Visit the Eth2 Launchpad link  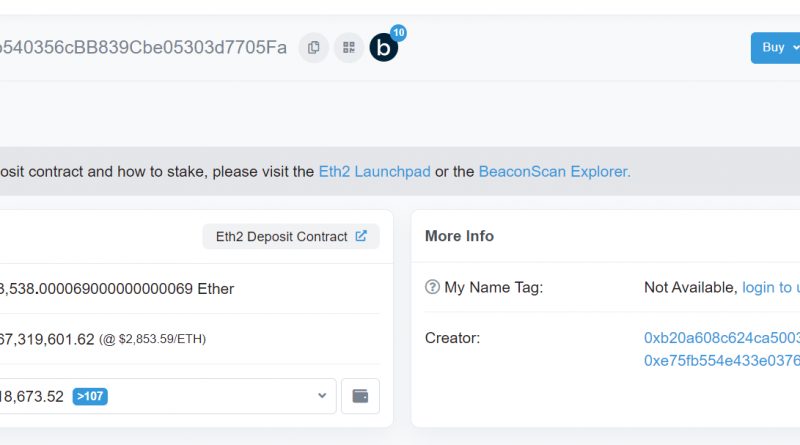pyautogui.click(x=374, y=172)
